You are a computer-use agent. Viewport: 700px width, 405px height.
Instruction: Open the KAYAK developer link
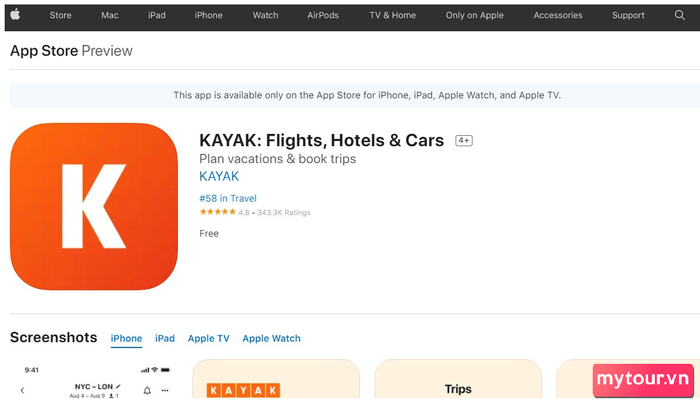tap(219, 176)
